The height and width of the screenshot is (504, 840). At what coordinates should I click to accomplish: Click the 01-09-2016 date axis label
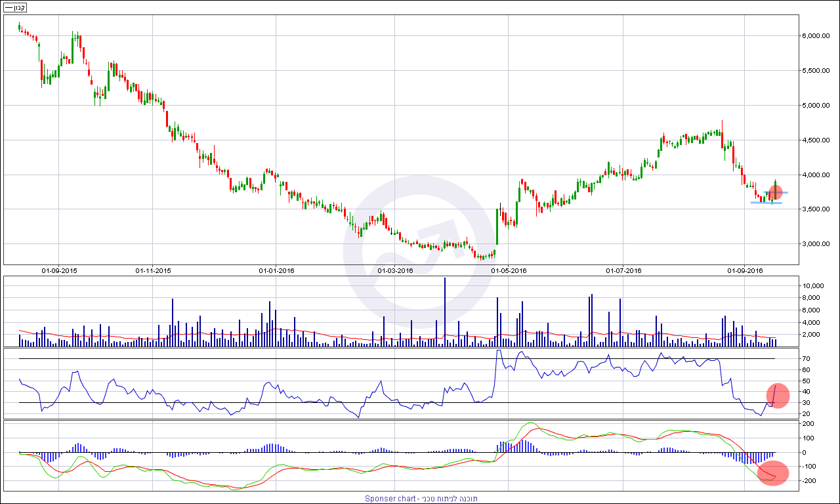click(745, 270)
